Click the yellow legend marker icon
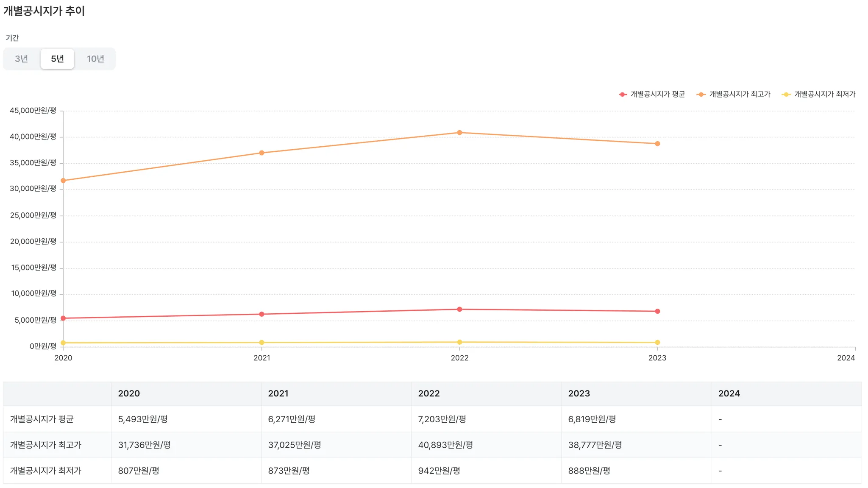Image resolution: width=868 pixels, height=488 pixels. tap(786, 95)
